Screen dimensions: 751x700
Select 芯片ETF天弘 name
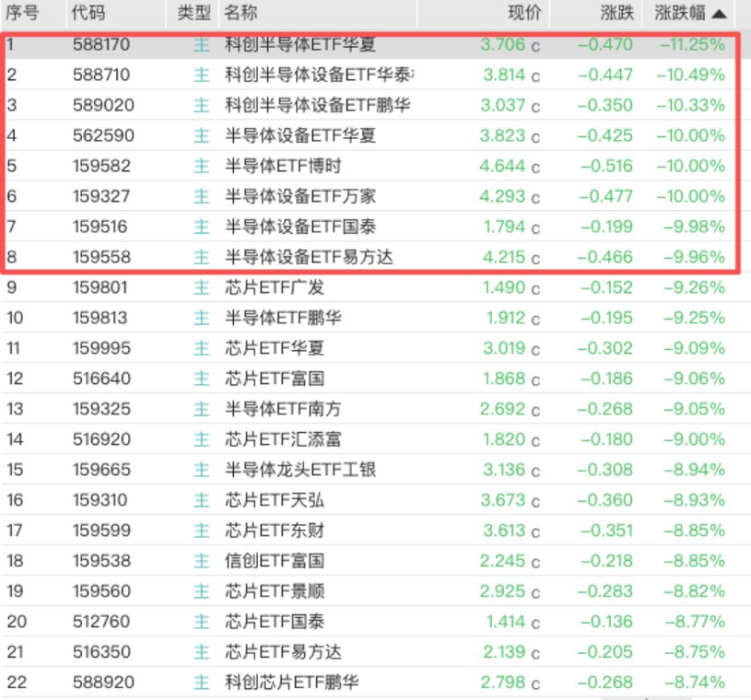click(x=275, y=500)
